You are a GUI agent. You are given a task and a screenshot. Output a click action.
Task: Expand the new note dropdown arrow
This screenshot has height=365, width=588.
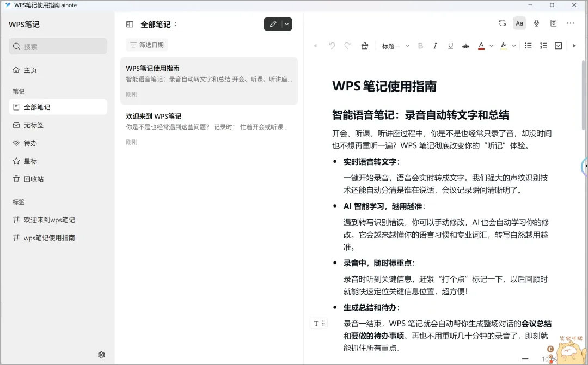coord(287,24)
